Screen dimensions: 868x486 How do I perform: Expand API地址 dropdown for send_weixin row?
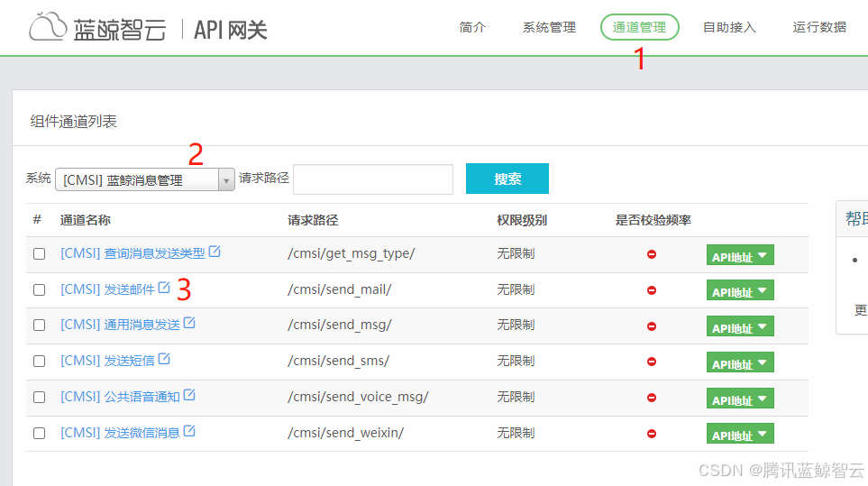click(740, 434)
